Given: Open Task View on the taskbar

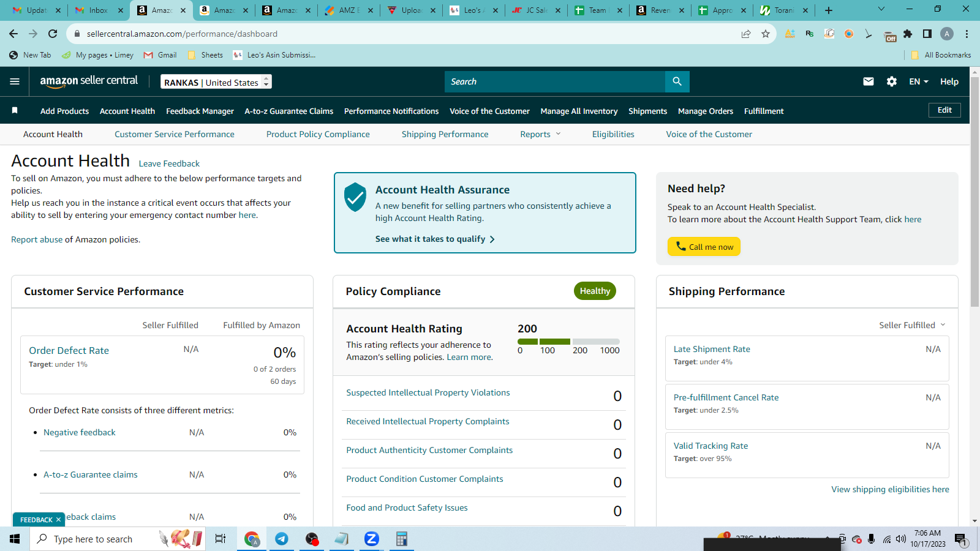Looking at the screenshot, I should [x=221, y=539].
